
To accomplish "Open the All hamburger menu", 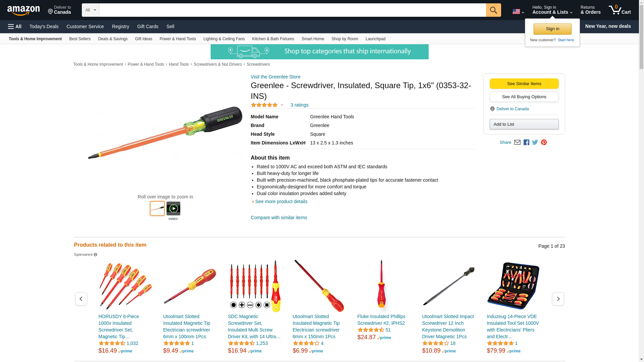I will pos(15,26).
